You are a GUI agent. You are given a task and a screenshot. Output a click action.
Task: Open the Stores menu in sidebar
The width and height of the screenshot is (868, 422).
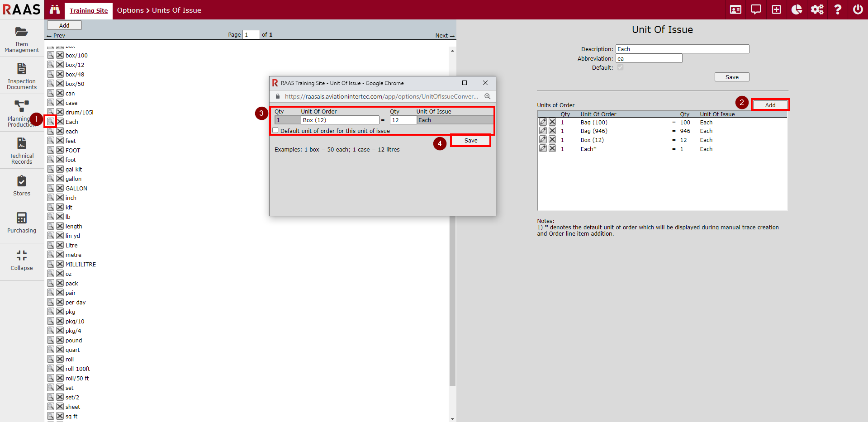pyautogui.click(x=22, y=186)
